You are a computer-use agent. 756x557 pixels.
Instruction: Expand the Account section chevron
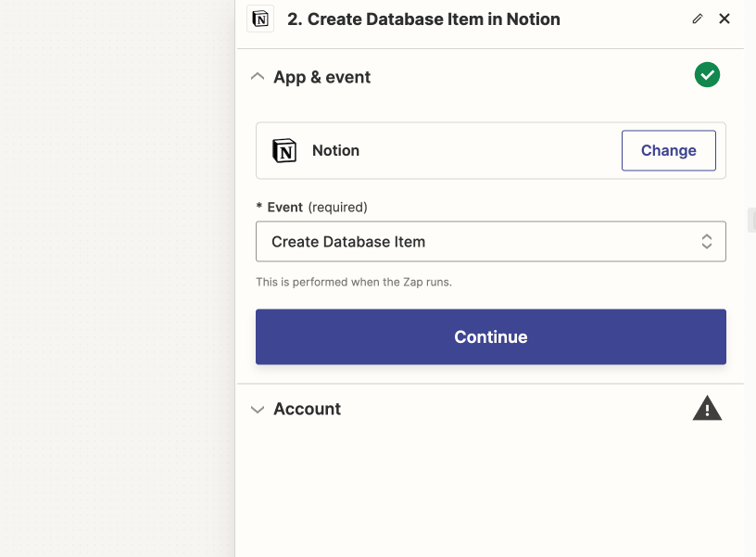click(x=258, y=410)
